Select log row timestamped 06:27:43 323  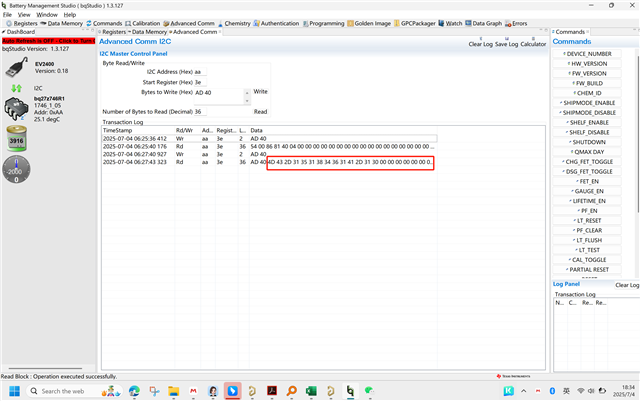point(269,162)
